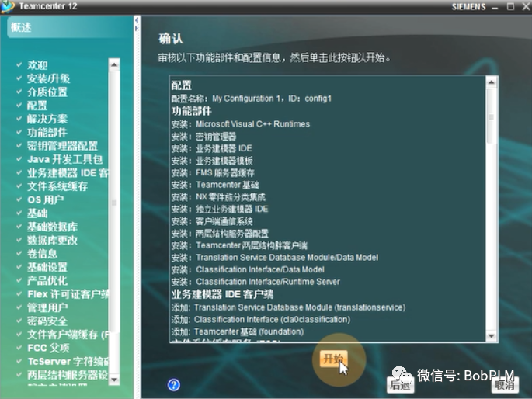Open the blue help question mark icon

174,385
